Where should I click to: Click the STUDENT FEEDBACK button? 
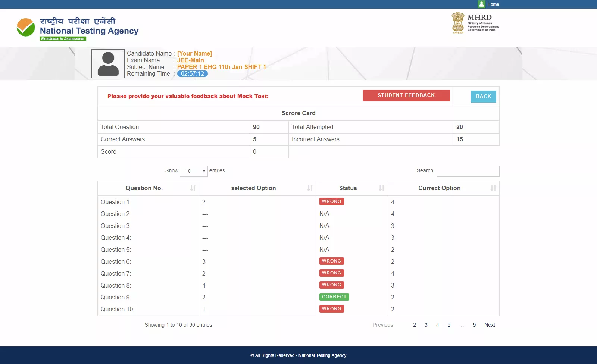point(406,95)
